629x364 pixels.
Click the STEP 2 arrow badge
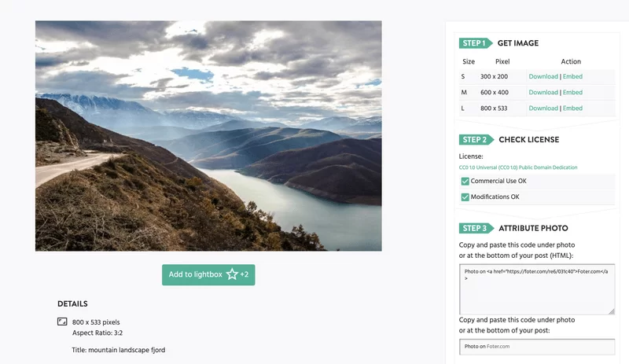pos(476,139)
